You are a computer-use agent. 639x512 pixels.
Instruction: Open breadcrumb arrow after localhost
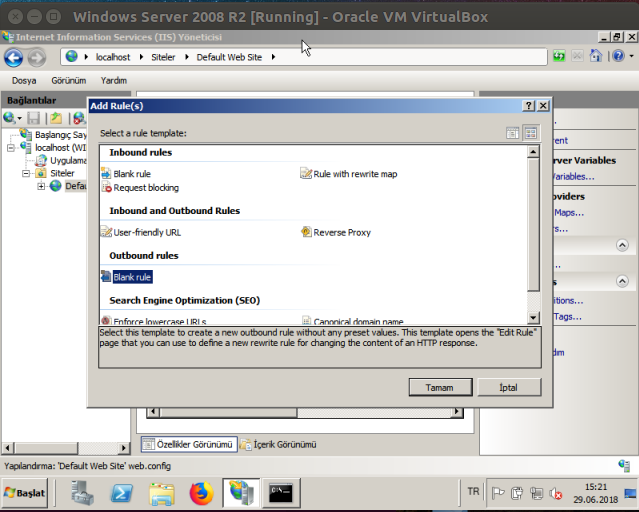tap(141, 57)
